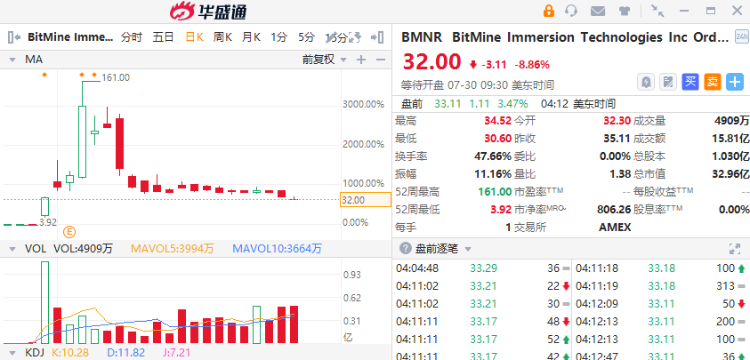
Task: Zoom in chart with plus button
Action: pyautogui.click(x=361, y=60)
